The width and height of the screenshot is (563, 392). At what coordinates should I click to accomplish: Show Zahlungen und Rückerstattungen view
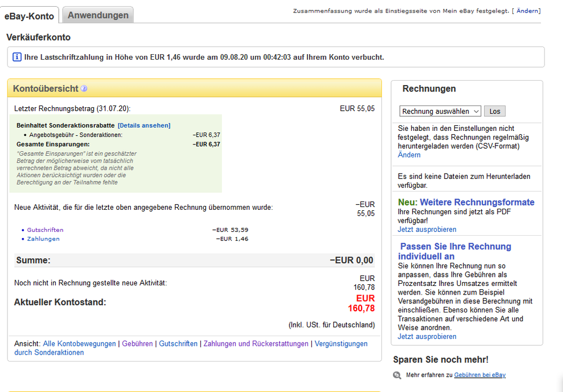(256, 343)
